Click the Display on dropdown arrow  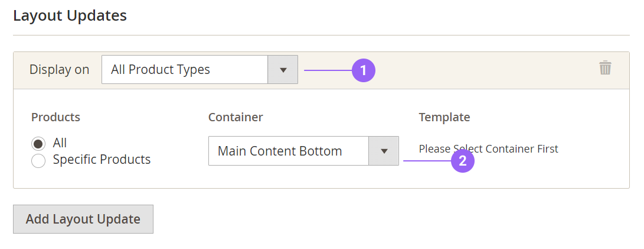pos(283,70)
